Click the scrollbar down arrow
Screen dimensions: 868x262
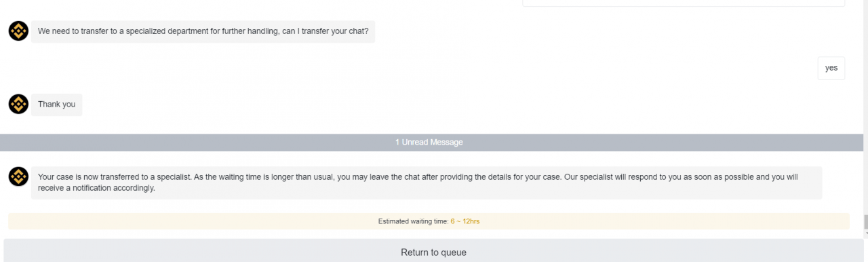tap(865, 233)
